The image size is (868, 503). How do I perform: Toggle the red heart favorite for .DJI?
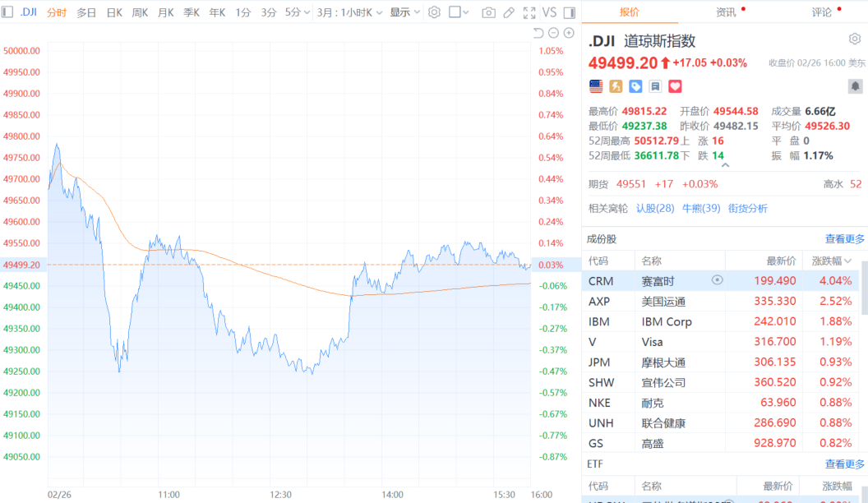(x=675, y=86)
